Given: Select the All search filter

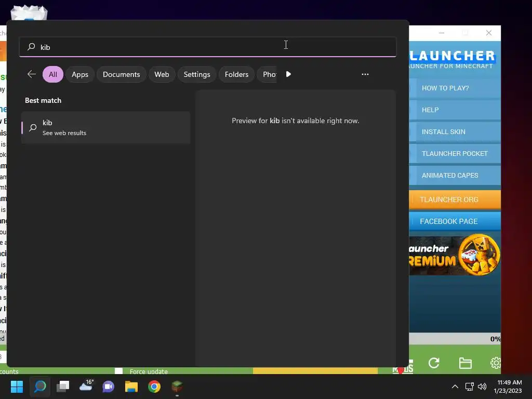Looking at the screenshot, I should click(53, 74).
